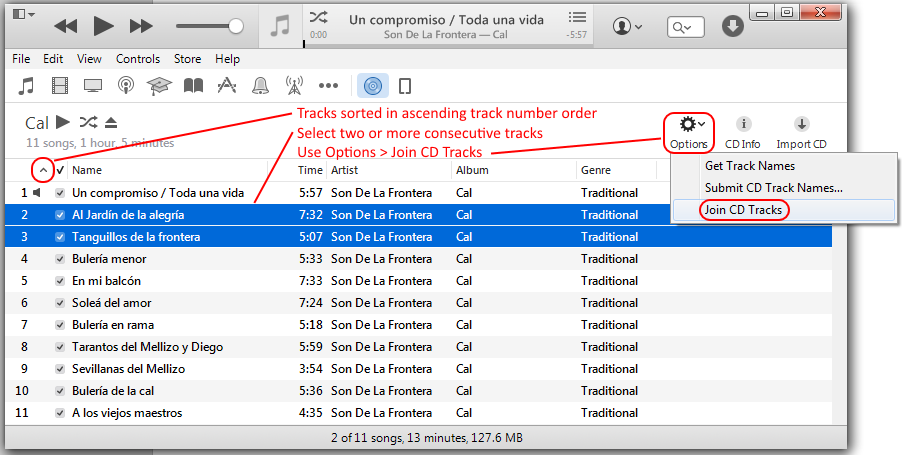Switch to the Movies library icon
Screen dimensions: 902x455
point(60,86)
